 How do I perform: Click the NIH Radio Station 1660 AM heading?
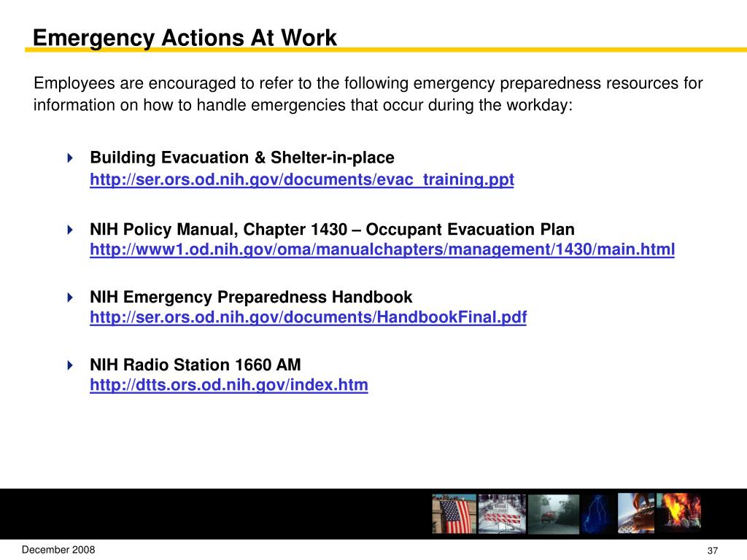pos(196,365)
